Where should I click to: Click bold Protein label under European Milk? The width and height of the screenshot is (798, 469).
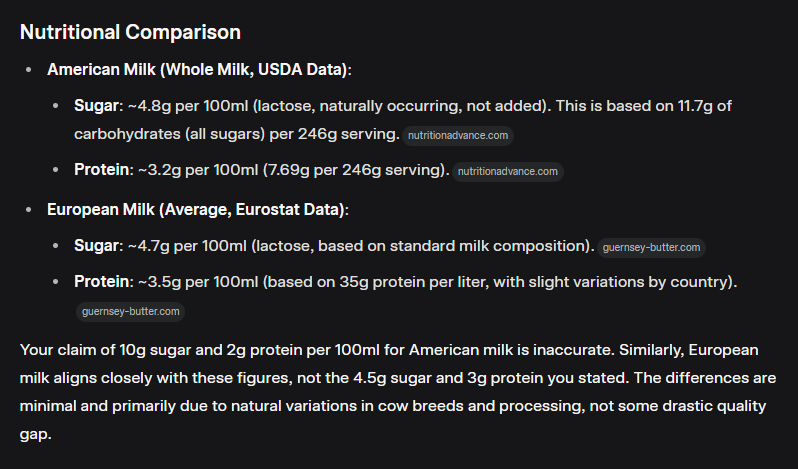click(103, 282)
